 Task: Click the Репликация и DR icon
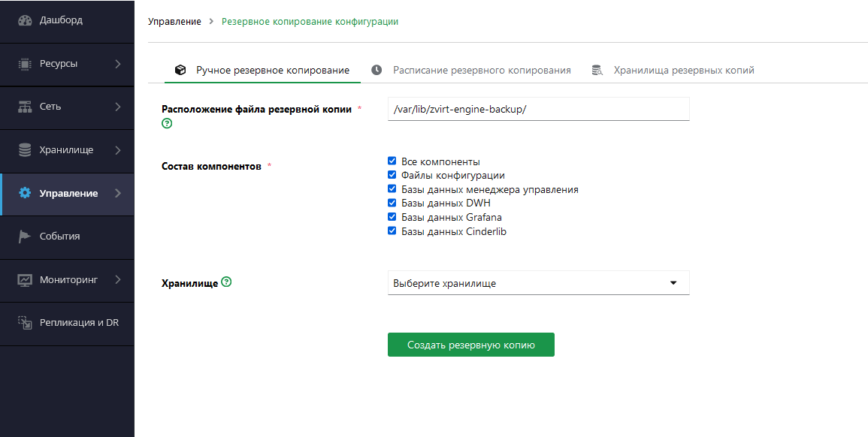click(x=25, y=323)
